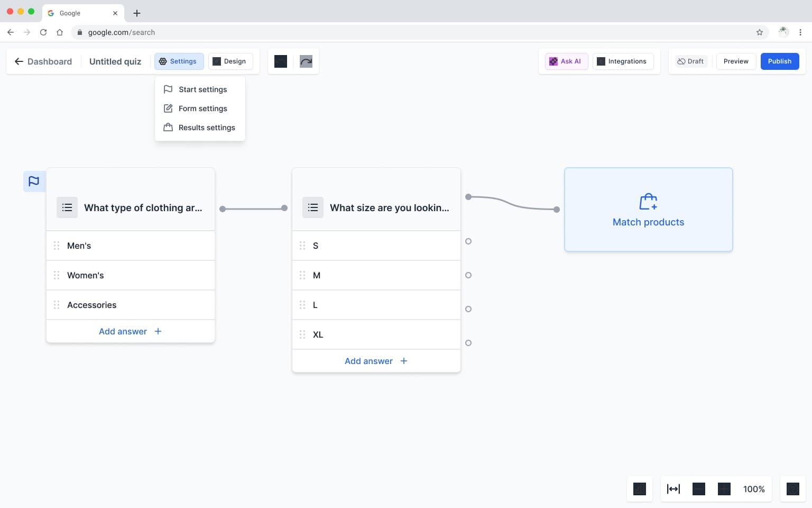Select the Women's answer text
812x508 pixels.
(86, 275)
